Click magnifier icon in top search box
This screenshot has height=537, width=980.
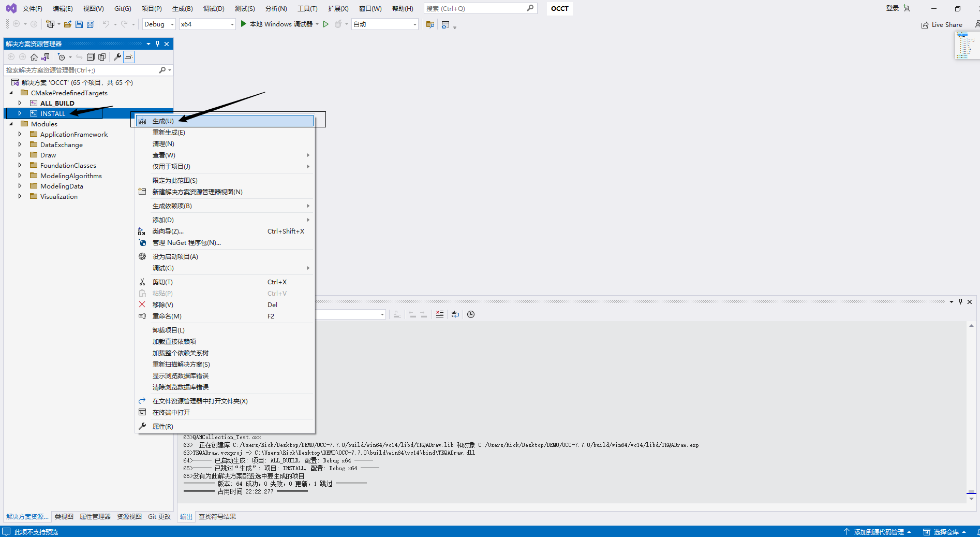point(530,8)
